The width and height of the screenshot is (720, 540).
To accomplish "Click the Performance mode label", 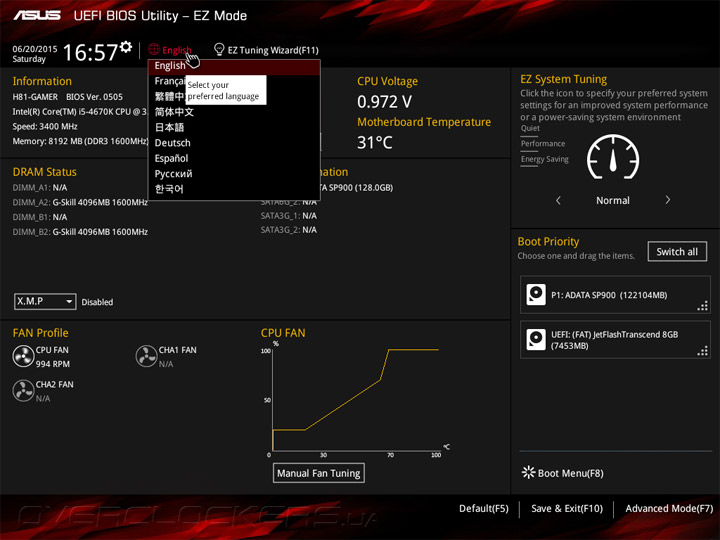I will [543, 144].
